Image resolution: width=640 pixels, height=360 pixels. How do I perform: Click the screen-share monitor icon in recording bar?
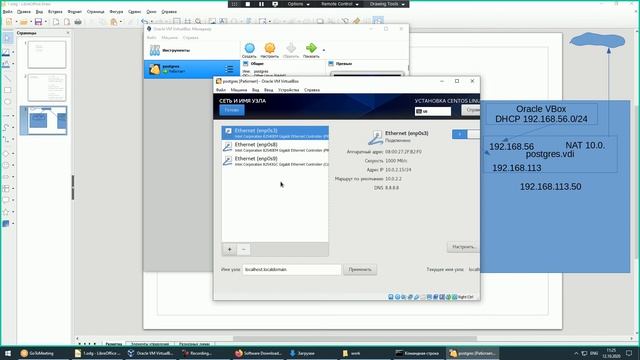275,4
